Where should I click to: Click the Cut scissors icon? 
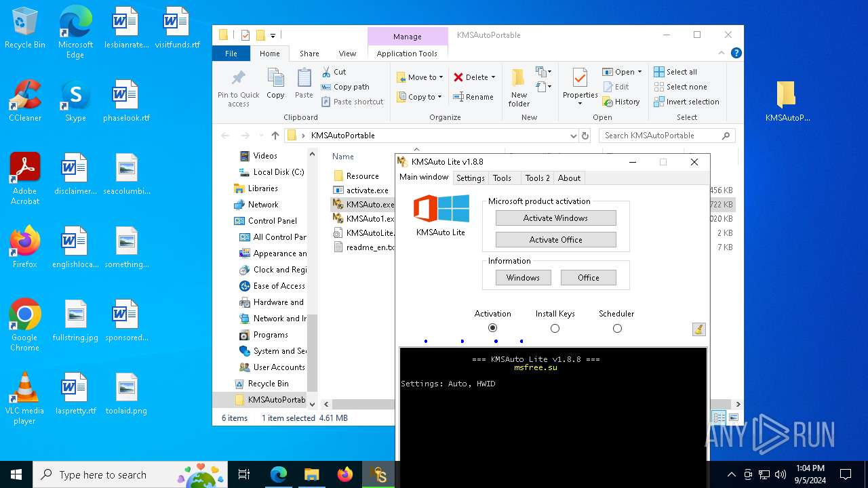coord(326,72)
